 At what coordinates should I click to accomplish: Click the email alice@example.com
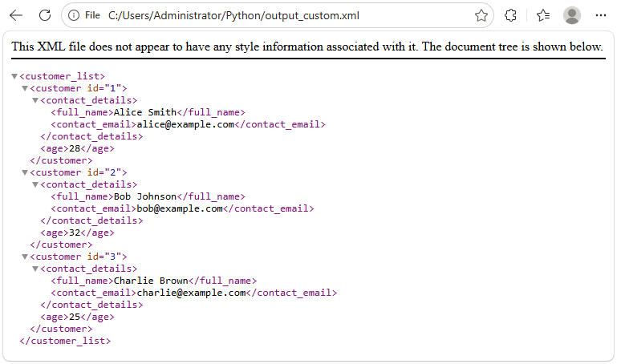pyautogui.click(x=185, y=124)
